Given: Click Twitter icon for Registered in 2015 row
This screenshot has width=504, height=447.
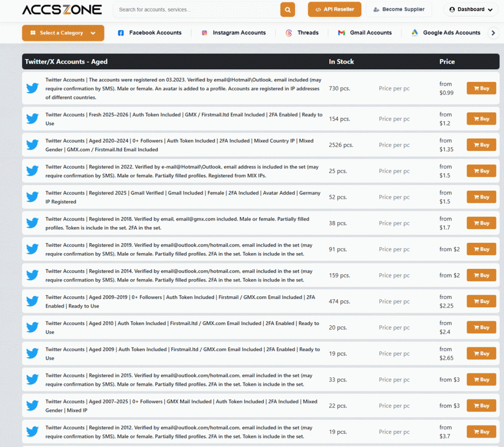Looking at the screenshot, I should click(x=32, y=380).
